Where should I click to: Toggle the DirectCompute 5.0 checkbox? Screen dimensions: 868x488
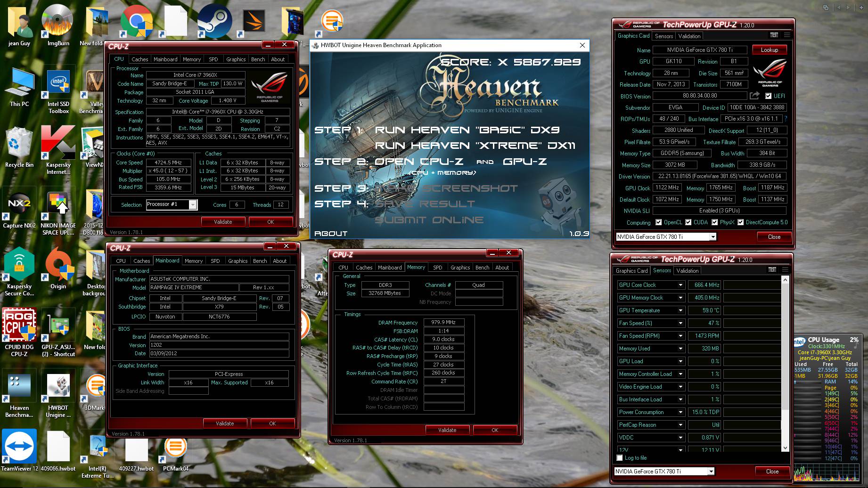coord(741,222)
